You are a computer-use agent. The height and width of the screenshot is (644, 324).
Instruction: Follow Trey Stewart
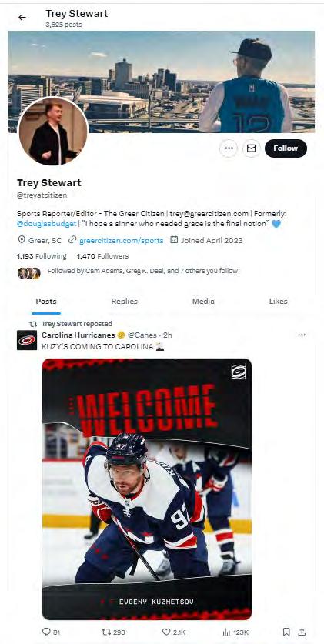[x=286, y=148]
